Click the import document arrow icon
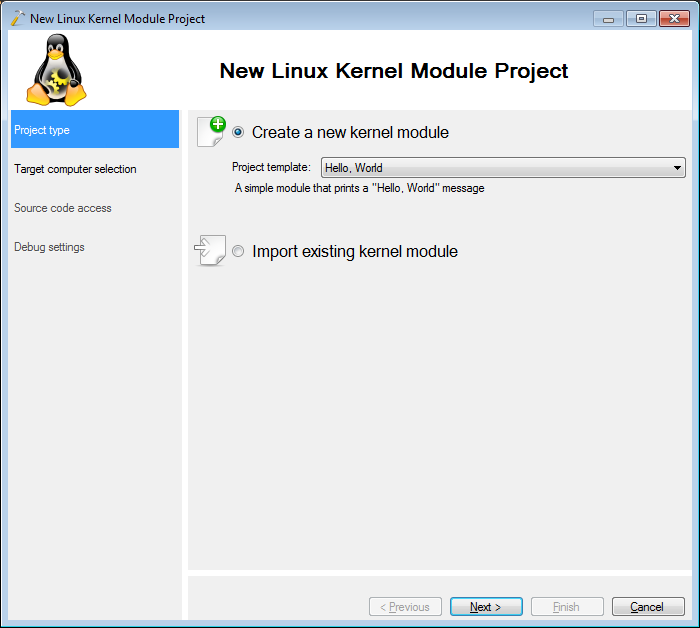Image resolution: width=700 pixels, height=628 pixels. click(x=210, y=250)
